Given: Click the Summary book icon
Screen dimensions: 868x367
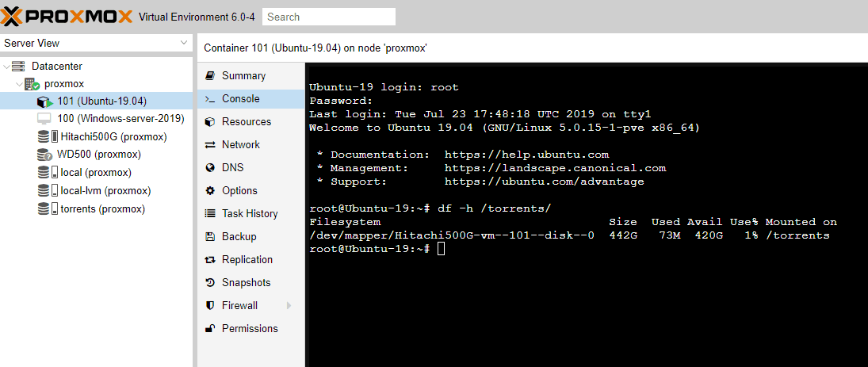Looking at the screenshot, I should (x=210, y=76).
